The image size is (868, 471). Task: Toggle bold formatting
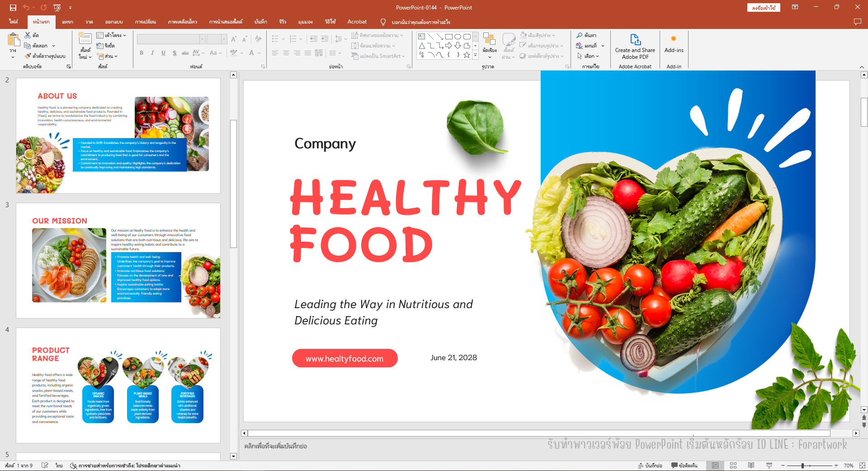click(142, 53)
